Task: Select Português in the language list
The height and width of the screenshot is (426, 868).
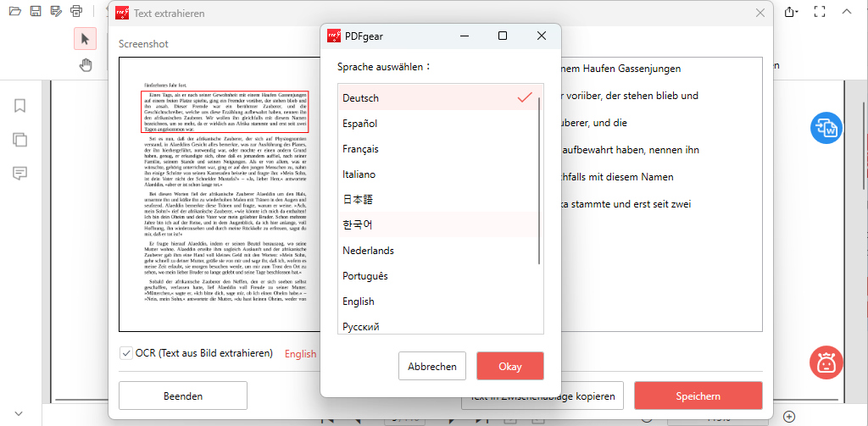Action: [x=438, y=276]
